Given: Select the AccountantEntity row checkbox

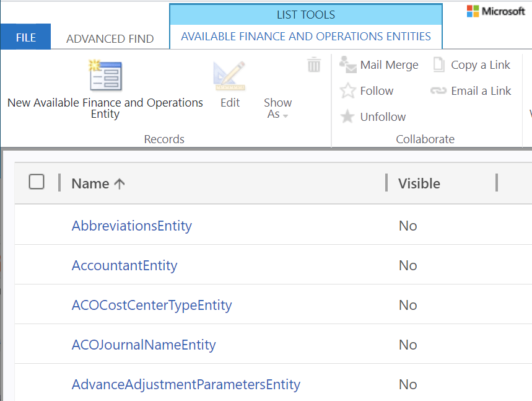Looking at the screenshot, I should point(37,265).
